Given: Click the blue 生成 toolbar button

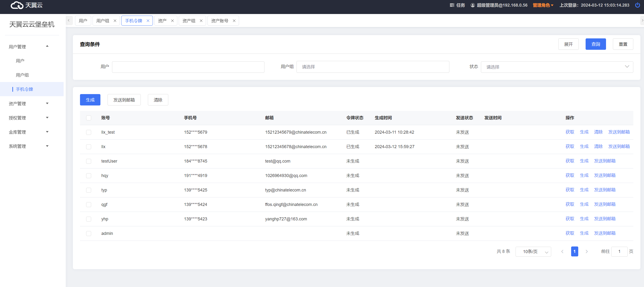Looking at the screenshot, I should coord(90,100).
